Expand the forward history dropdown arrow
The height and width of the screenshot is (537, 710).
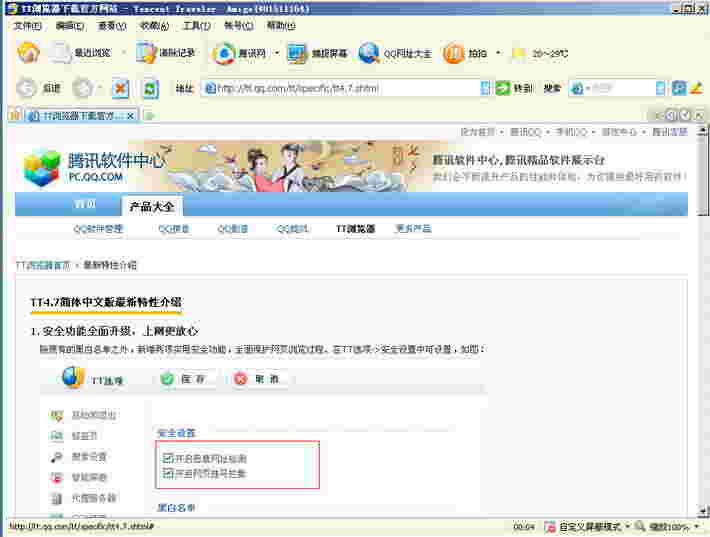point(100,88)
